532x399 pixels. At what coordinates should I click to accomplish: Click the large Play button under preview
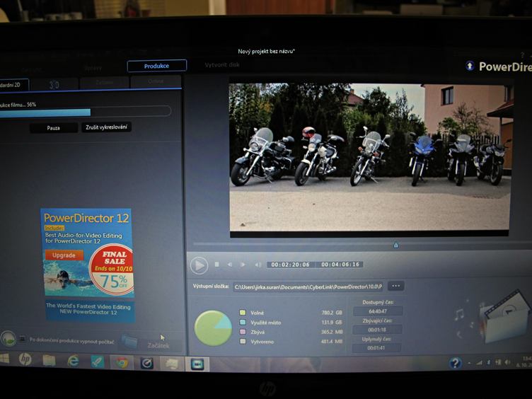199,265
